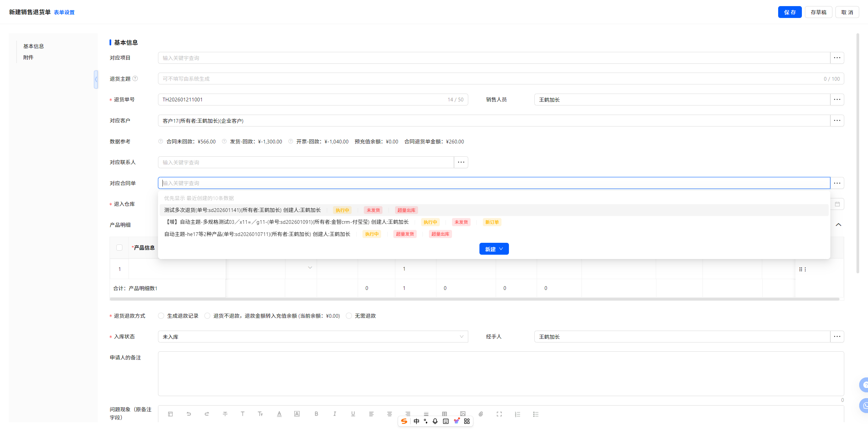Click the undo icon in editor toolbar
Image resolution: width=868 pixels, height=431 pixels.
click(x=189, y=414)
